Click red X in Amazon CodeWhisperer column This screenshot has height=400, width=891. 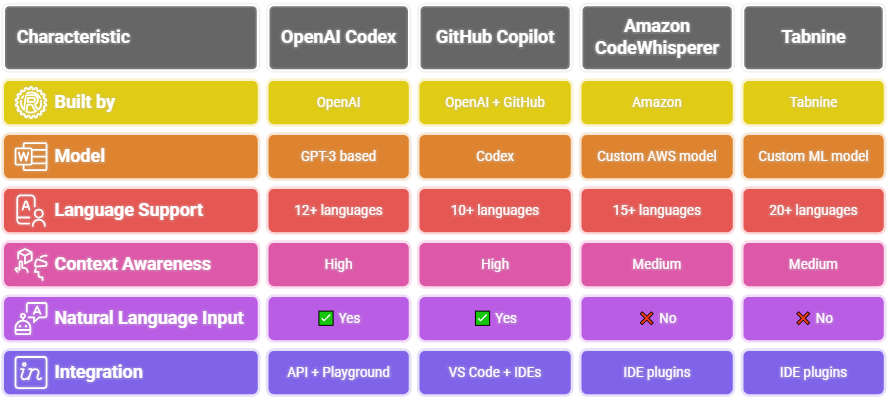point(647,318)
